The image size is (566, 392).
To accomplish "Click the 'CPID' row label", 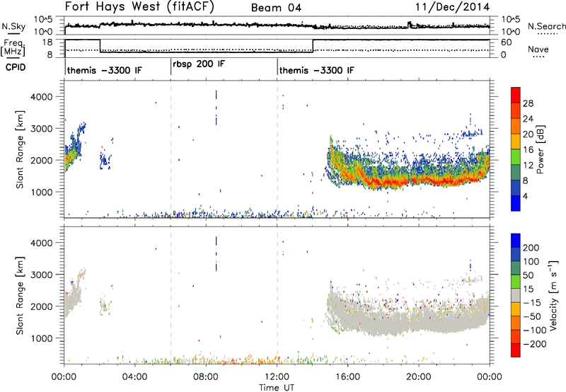I will 16,67.
